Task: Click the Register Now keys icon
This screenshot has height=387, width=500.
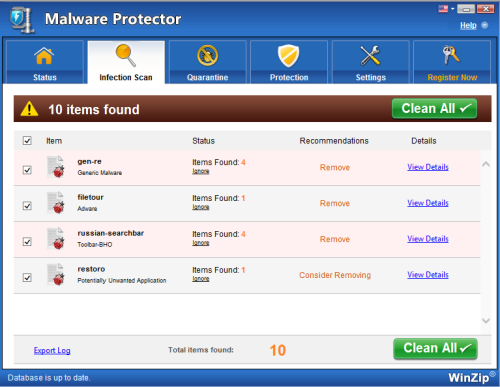Action: click(451, 55)
